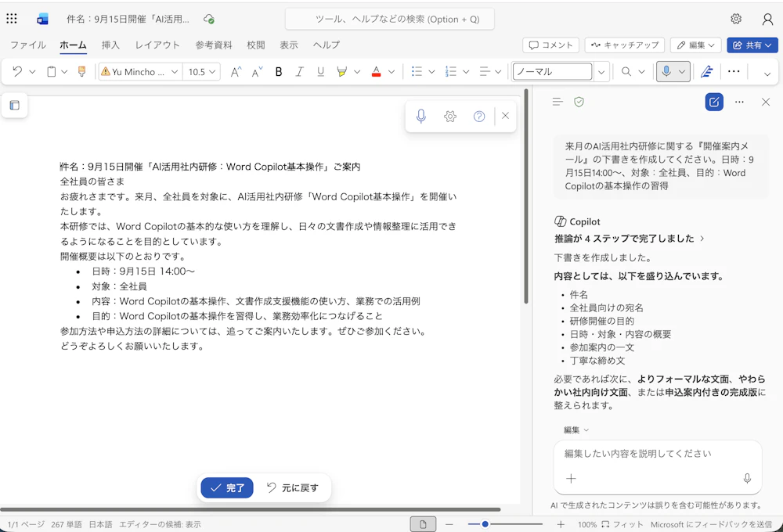Open dictation help question mark
The image size is (783, 532).
479,117
